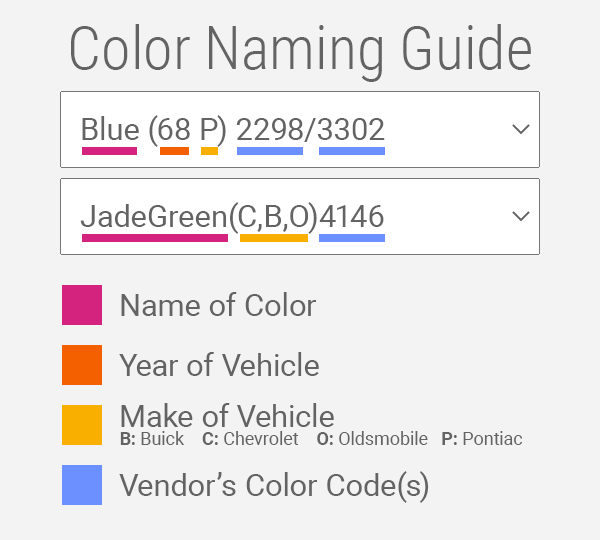Viewport: 600px width, 540px height.
Task: Click the orange Year of Vehicle swatch
Action: tap(82, 365)
